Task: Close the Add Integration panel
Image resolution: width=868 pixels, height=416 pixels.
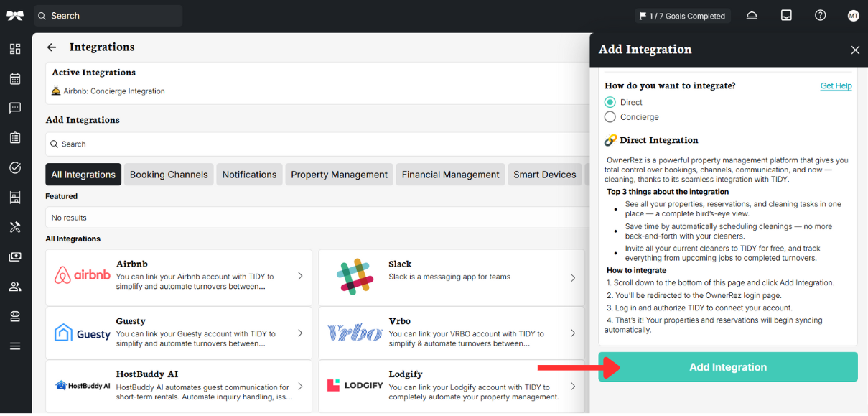Action: pyautogui.click(x=855, y=50)
